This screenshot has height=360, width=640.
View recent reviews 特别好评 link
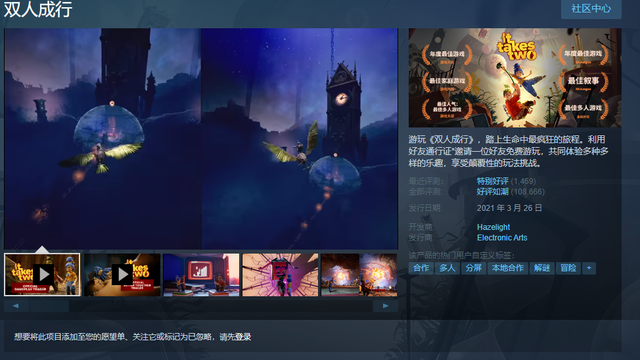(493, 181)
